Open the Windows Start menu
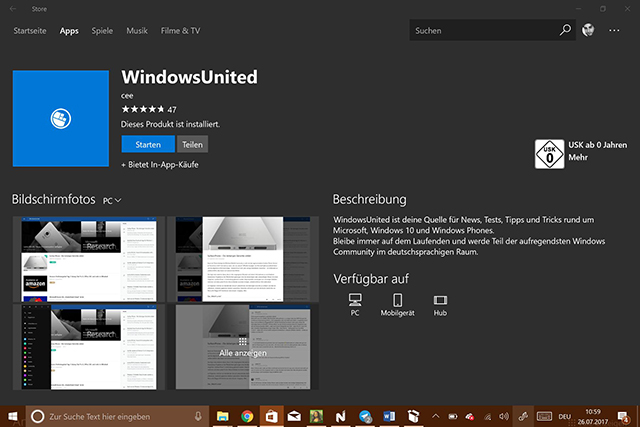Screen dimensions: 640x427 click(x=13, y=416)
